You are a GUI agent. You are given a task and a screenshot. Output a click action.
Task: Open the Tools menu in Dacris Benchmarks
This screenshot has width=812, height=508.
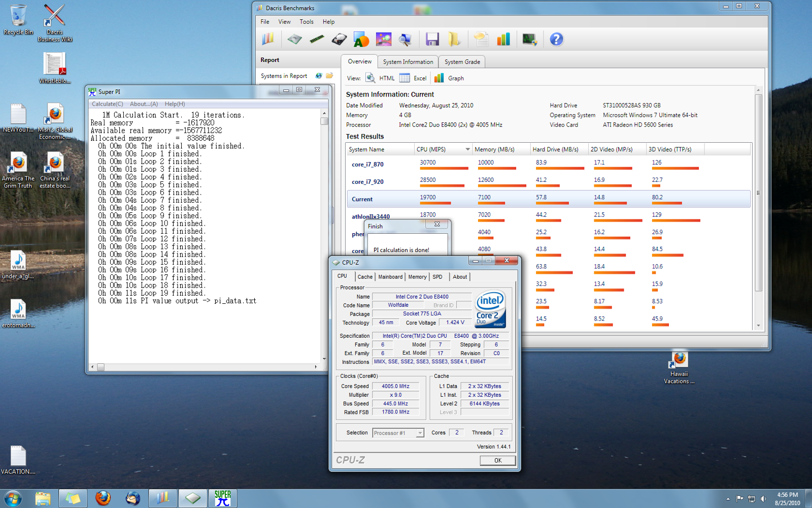[x=307, y=22]
